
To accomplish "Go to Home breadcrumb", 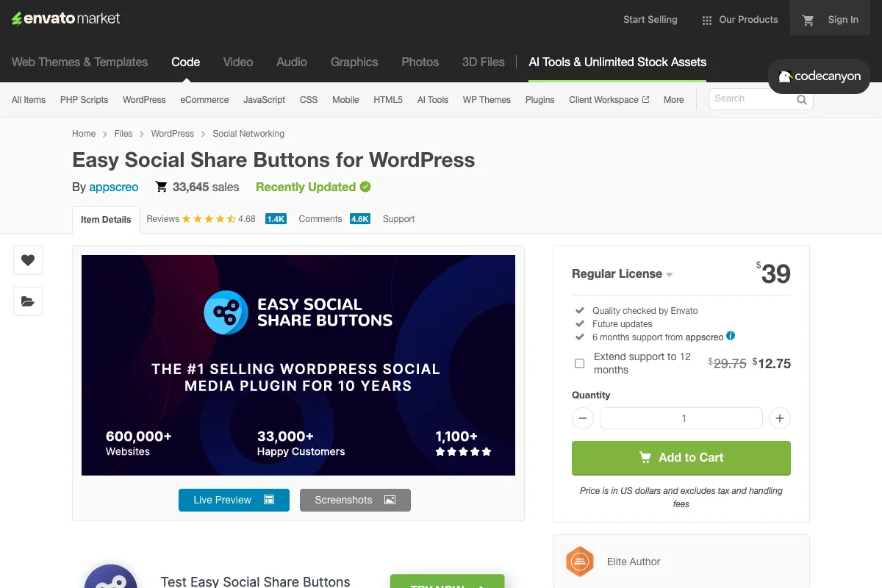I will coord(84,134).
